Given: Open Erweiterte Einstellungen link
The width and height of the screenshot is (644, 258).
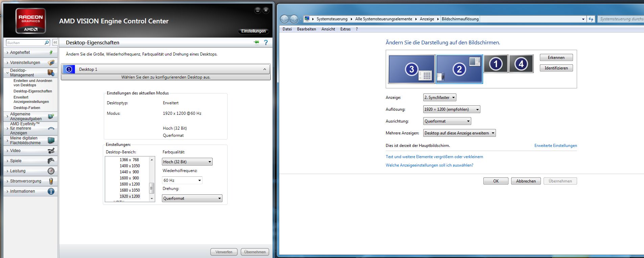Looking at the screenshot, I should point(556,146).
